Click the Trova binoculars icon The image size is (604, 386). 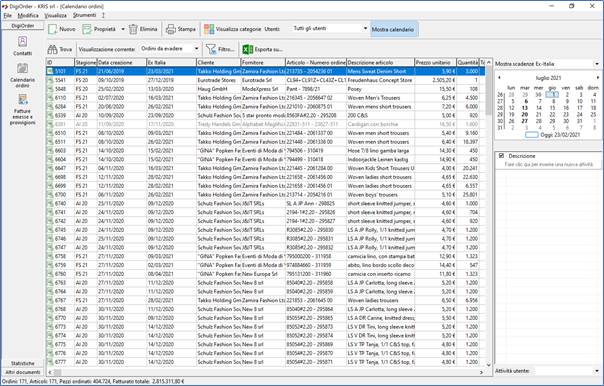click(x=52, y=49)
